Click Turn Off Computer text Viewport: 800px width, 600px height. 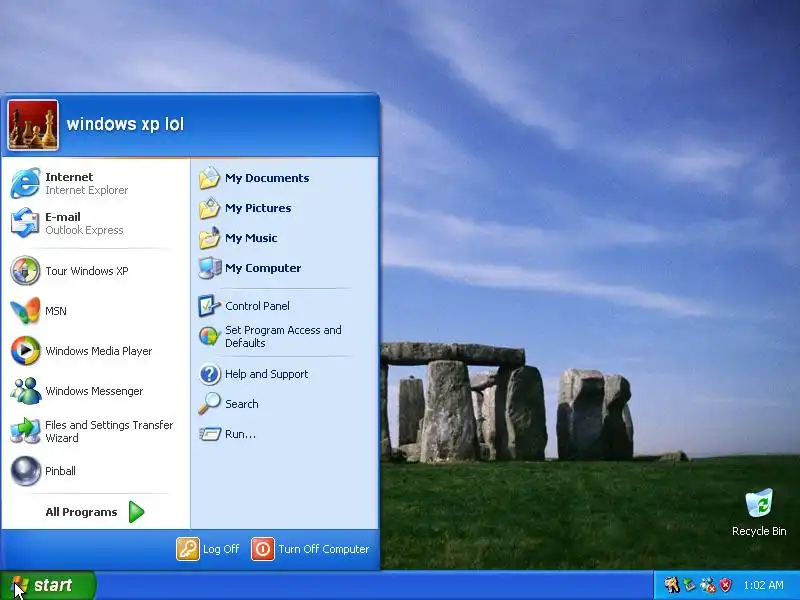[x=323, y=549]
